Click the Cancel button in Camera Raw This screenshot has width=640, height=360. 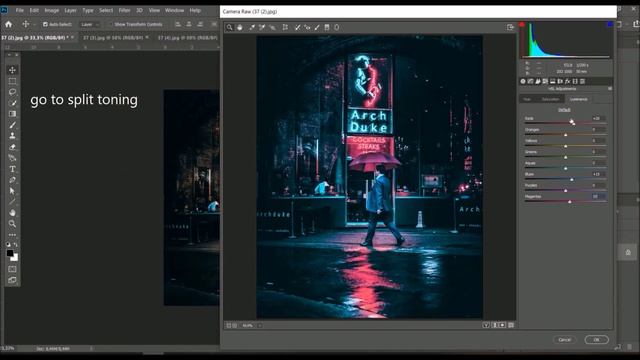[564, 340]
